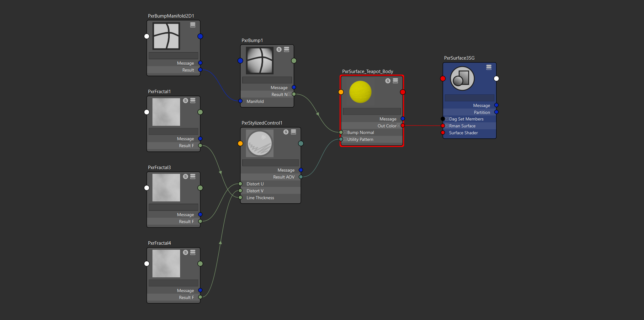Click the display-mode icon on PxrSurface3SG node
This screenshot has height=320, width=644.
pyautogui.click(x=489, y=67)
